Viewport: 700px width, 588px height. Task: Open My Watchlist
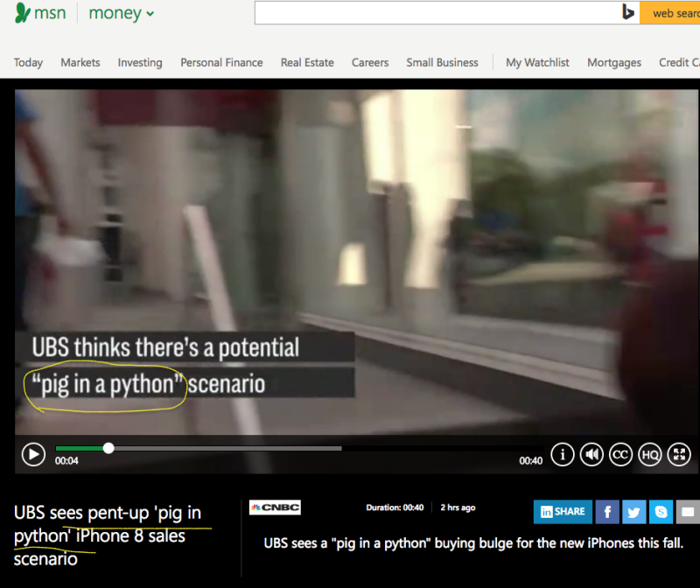[537, 62]
